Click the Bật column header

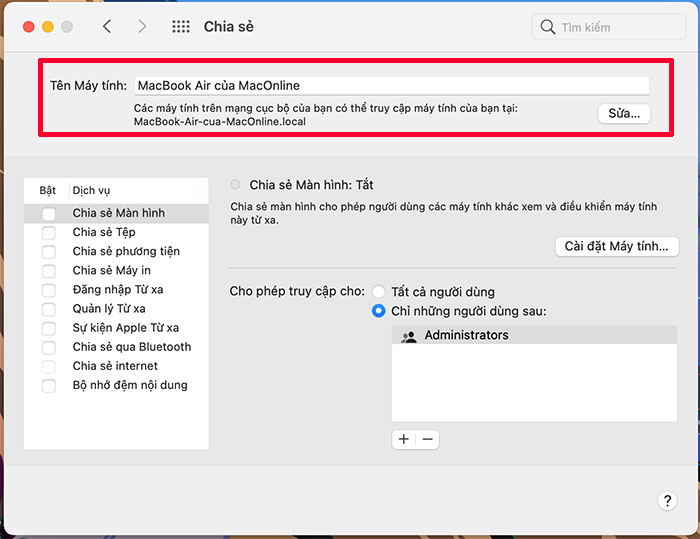47,190
